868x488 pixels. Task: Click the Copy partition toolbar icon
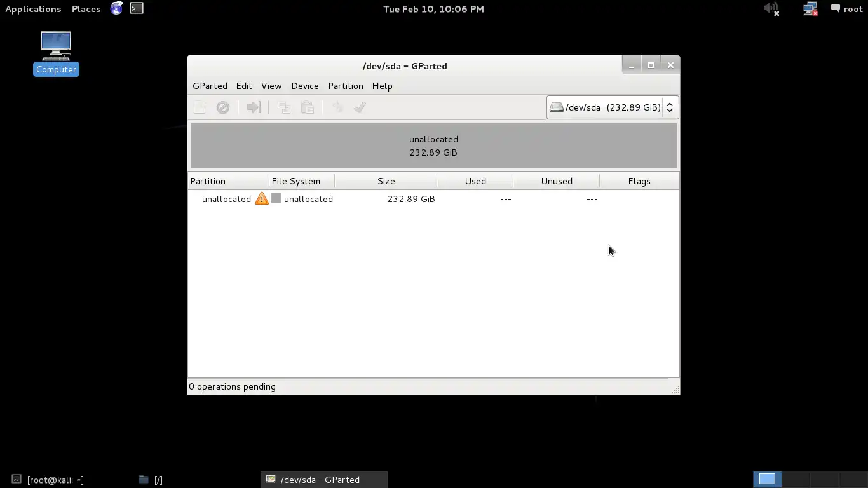click(x=284, y=107)
